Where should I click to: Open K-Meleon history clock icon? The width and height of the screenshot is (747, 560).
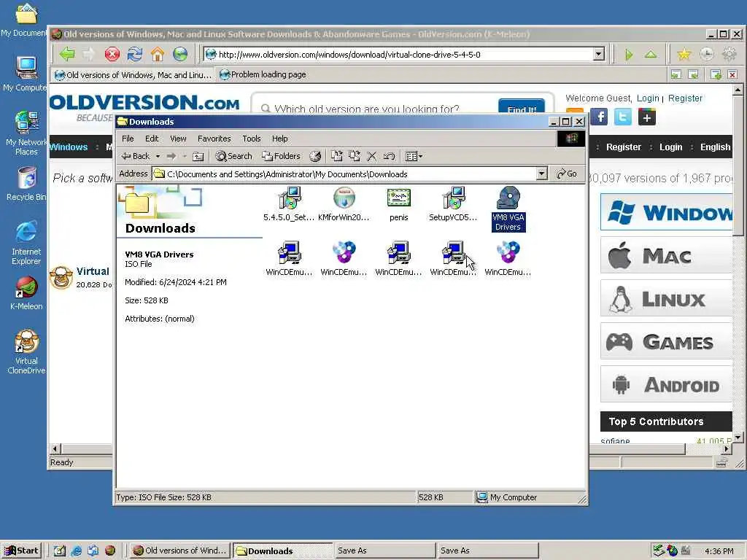click(x=706, y=54)
